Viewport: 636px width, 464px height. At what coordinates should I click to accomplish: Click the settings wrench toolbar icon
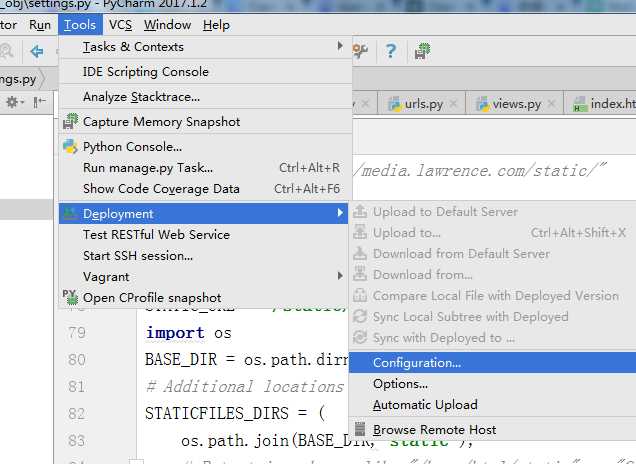click(360, 51)
